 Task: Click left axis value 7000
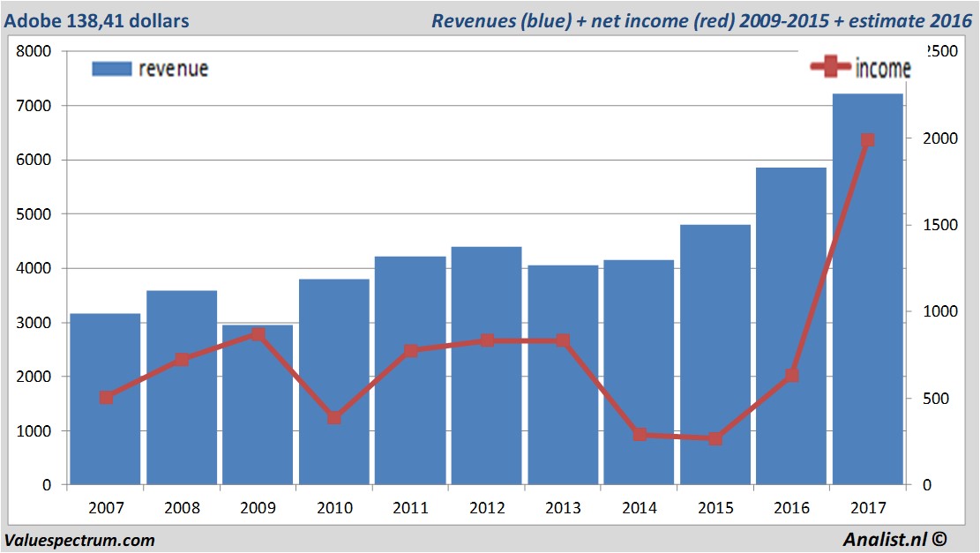(x=34, y=106)
